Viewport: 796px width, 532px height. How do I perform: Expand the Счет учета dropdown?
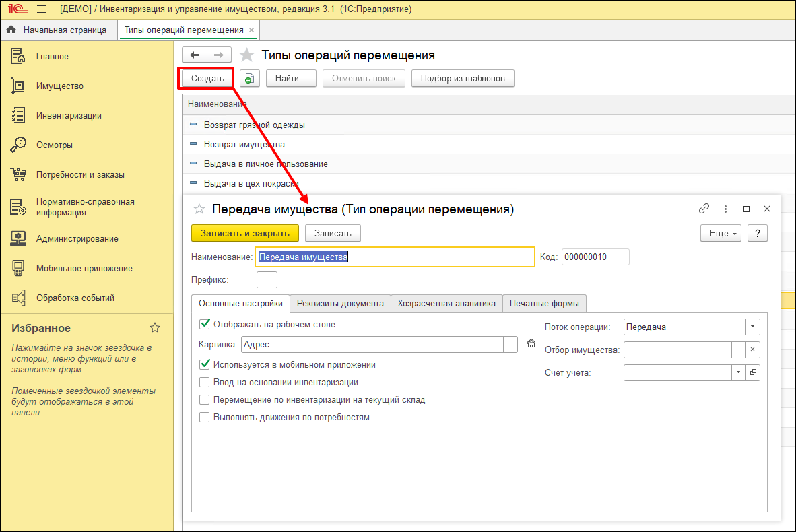coord(738,372)
